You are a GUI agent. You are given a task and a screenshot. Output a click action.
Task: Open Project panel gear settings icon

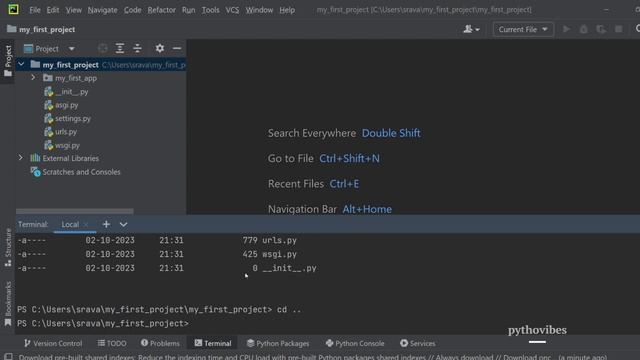[160, 49]
